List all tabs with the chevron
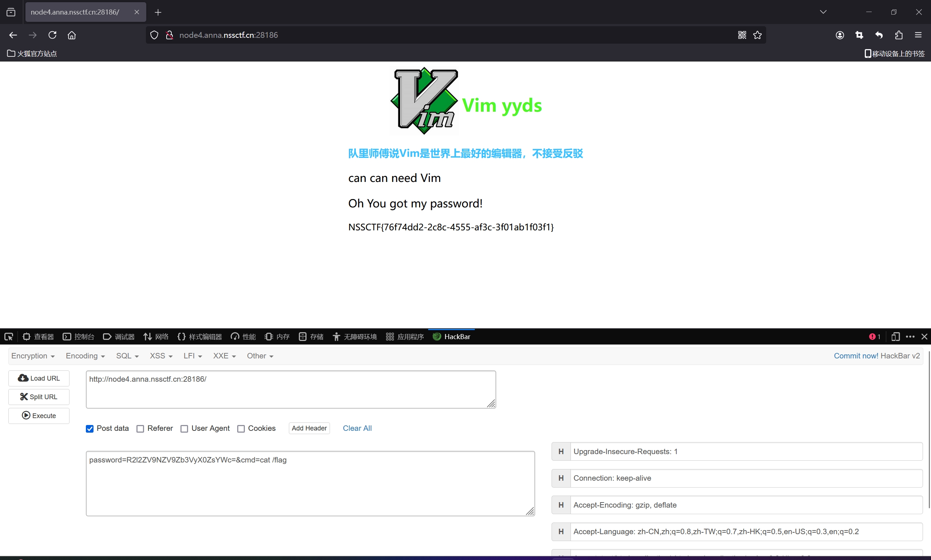931x560 pixels. [823, 12]
